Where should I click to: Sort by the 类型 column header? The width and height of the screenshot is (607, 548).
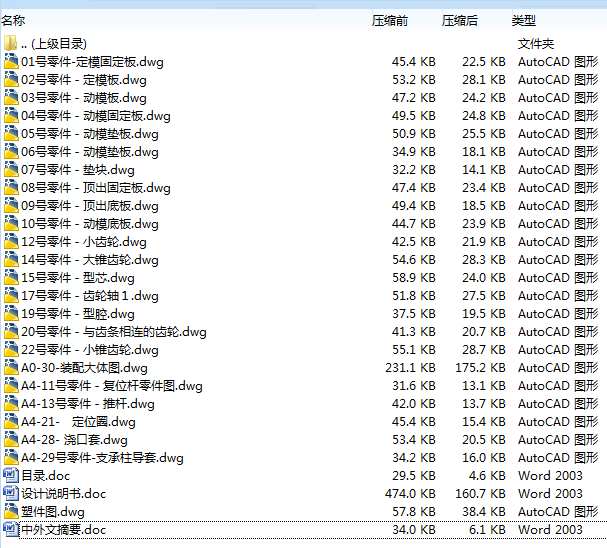click(x=523, y=21)
